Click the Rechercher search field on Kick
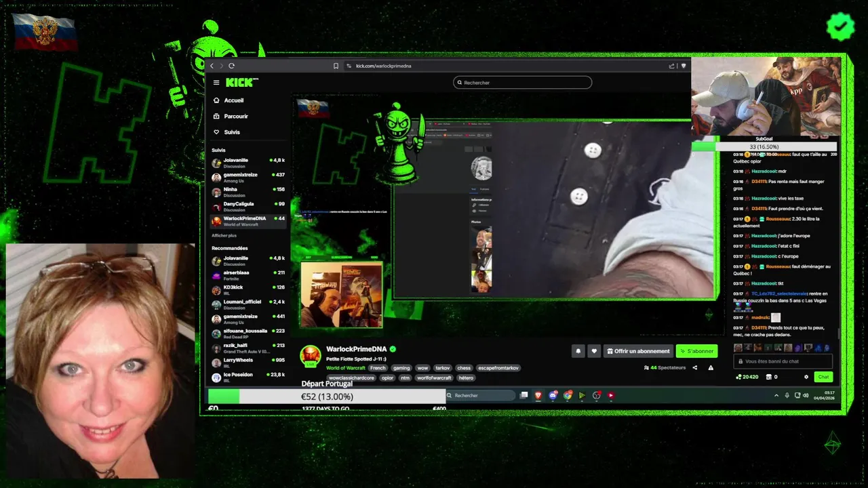Viewport: 868px width, 488px height. pos(522,83)
